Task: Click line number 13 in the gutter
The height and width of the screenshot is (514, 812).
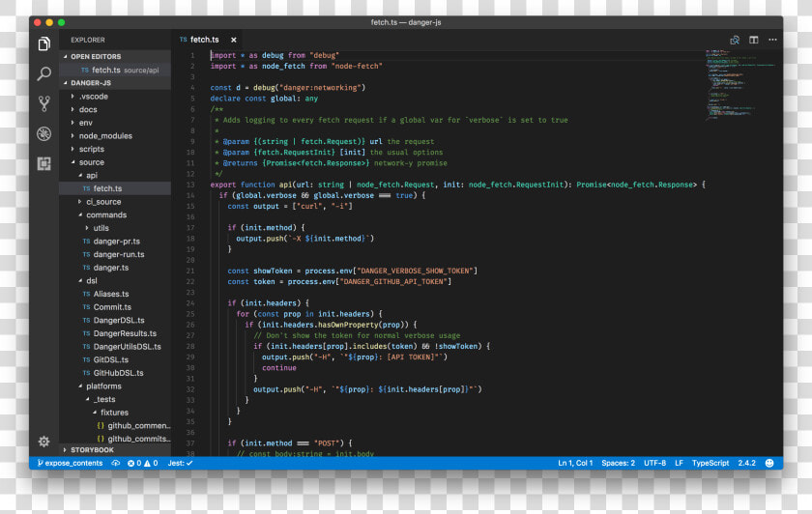Action: click(x=190, y=185)
